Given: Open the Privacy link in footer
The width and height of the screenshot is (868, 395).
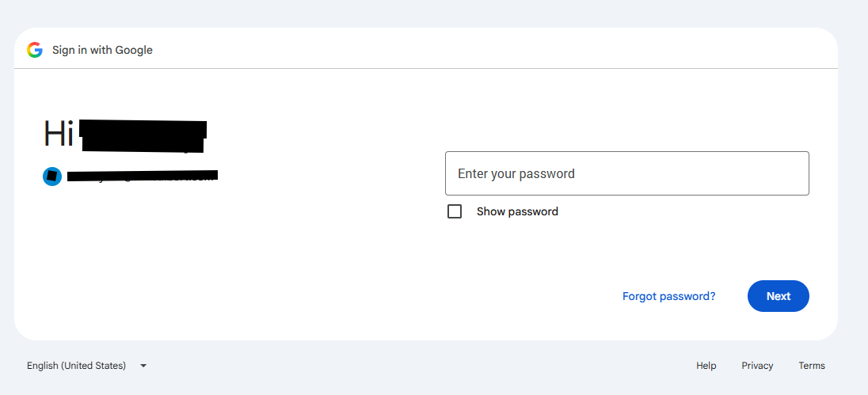Looking at the screenshot, I should point(757,366).
